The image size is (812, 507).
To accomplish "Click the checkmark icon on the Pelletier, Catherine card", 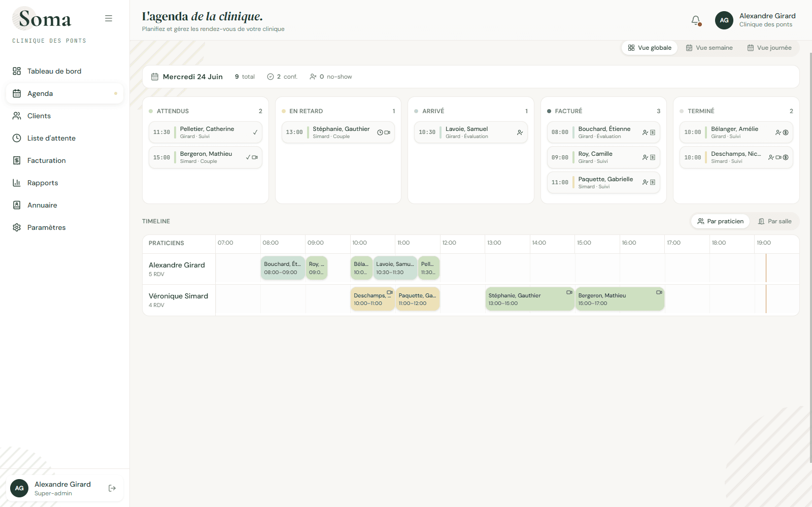I will click(255, 132).
